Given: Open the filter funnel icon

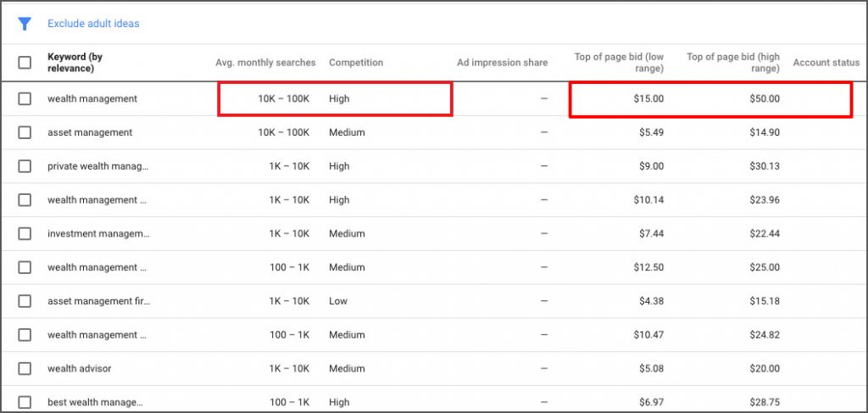Looking at the screenshot, I should [x=25, y=24].
